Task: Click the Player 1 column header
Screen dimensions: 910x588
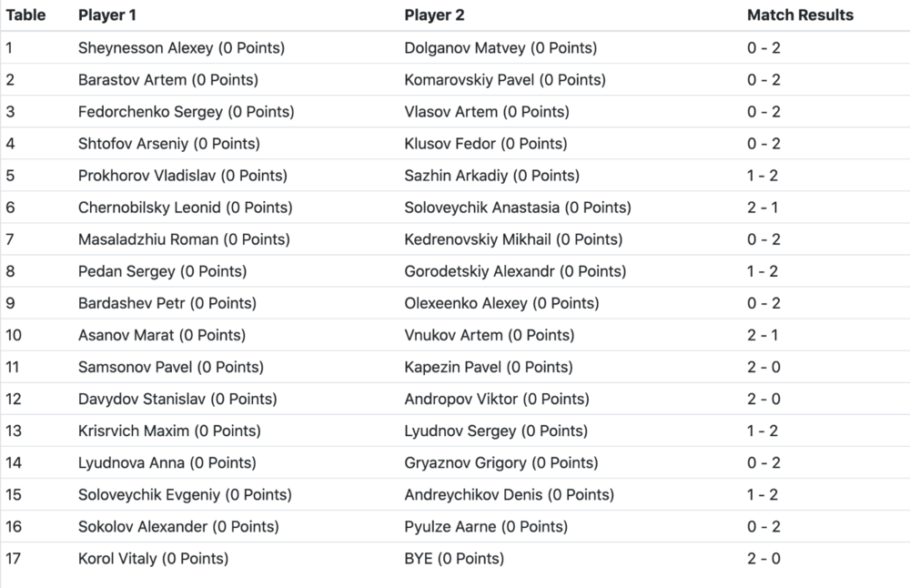Action: point(108,15)
